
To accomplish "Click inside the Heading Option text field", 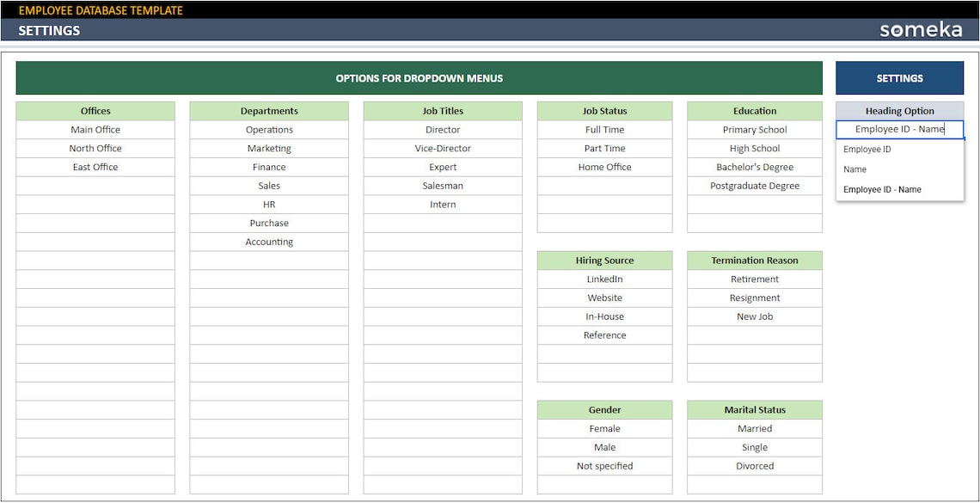I will coord(899,129).
